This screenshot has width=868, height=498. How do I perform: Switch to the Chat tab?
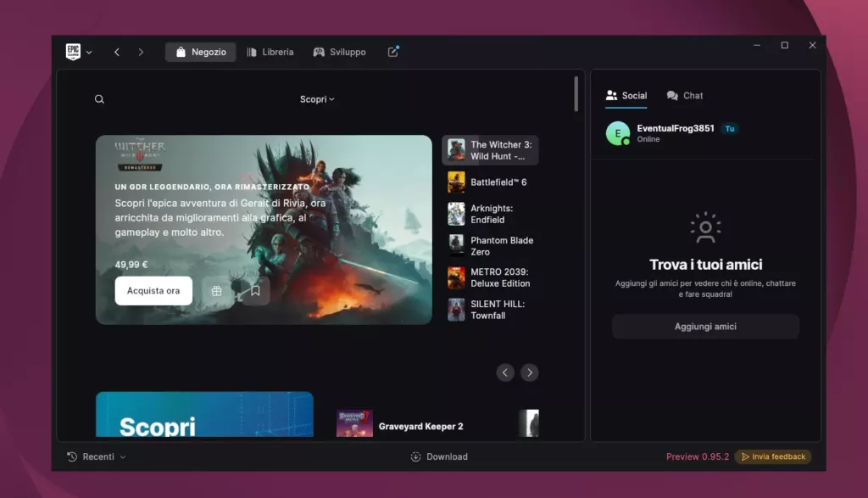tap(685, 96)
